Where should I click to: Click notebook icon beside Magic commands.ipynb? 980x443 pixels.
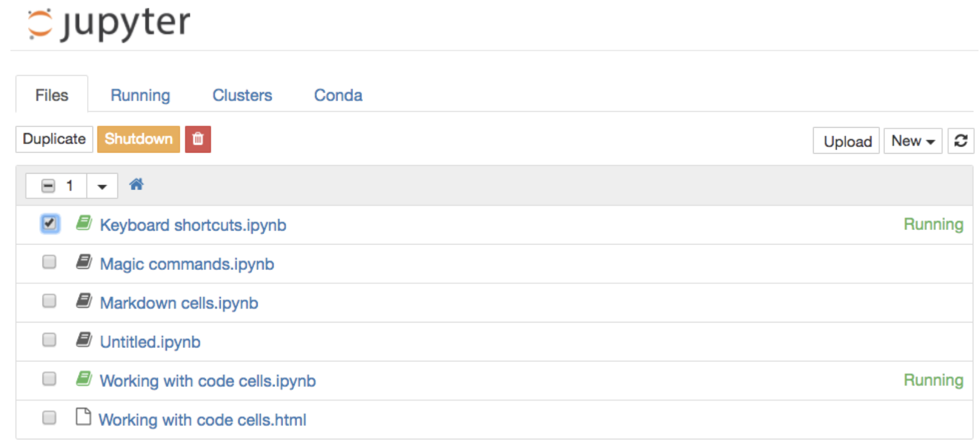coord(84,262)
